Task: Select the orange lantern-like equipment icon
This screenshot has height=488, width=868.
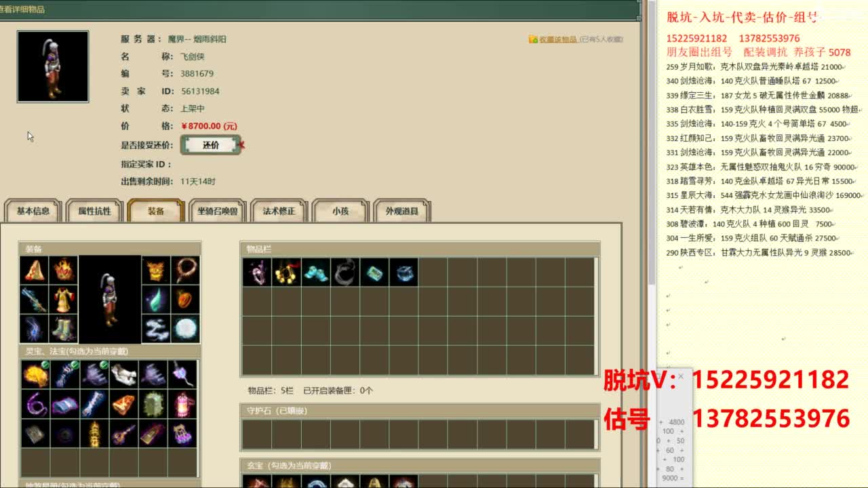Action: click(185, 299)
